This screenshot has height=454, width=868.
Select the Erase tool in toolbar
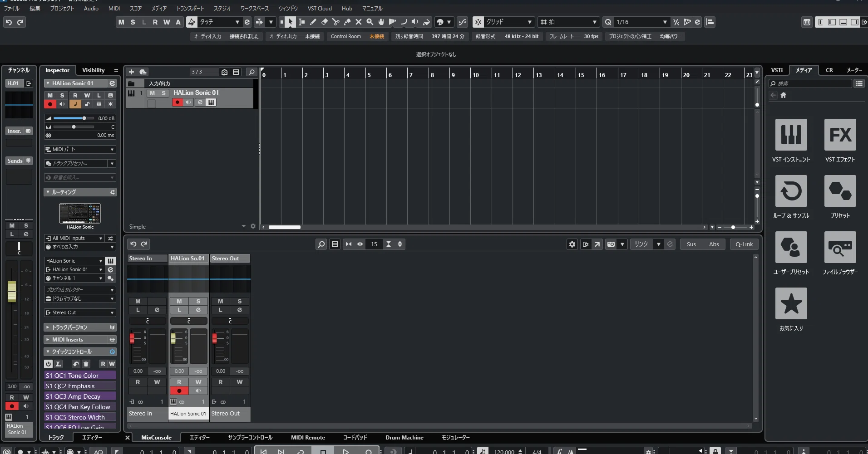click(x=324, y=22)
